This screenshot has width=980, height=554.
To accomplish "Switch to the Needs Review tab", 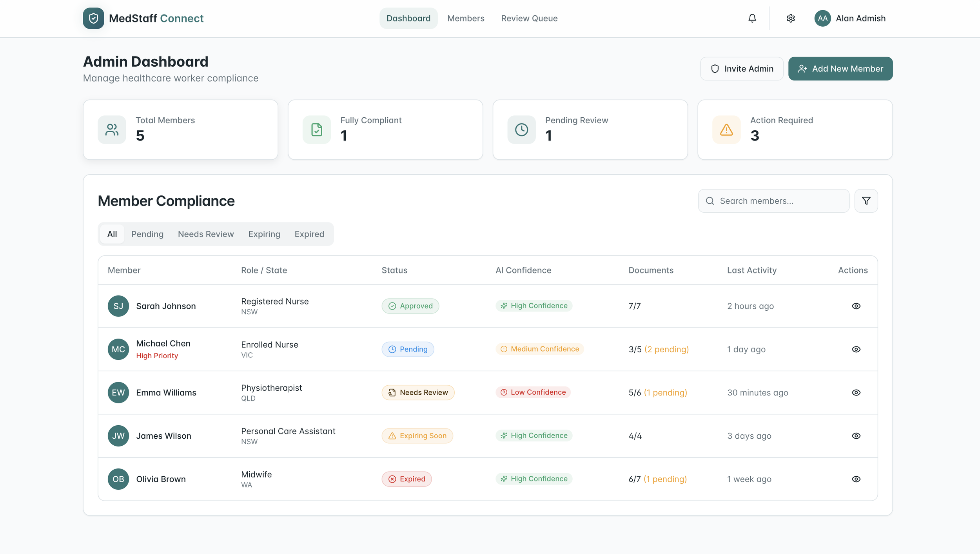I will pos(206,234).
